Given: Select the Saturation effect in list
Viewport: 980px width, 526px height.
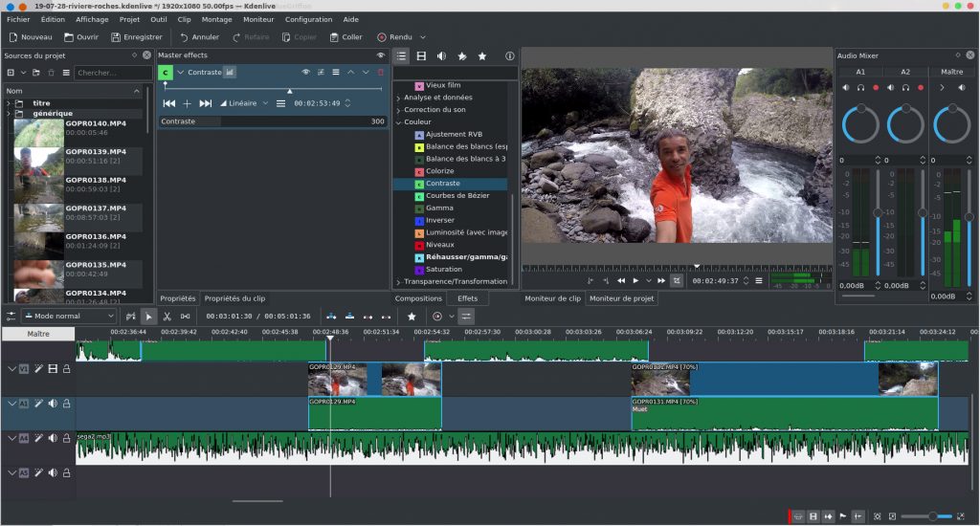Looking at the screenshot, I should [x=442, y=269].
